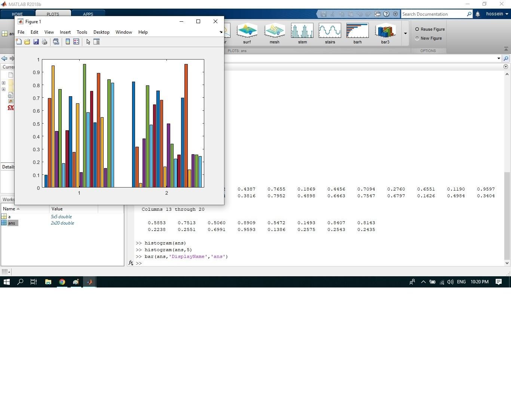Viewport: 511px width, 420px height.
Task: Expand the plots gallery dropdown arrow
Action: pyautogui.click(x=405, y=33)
